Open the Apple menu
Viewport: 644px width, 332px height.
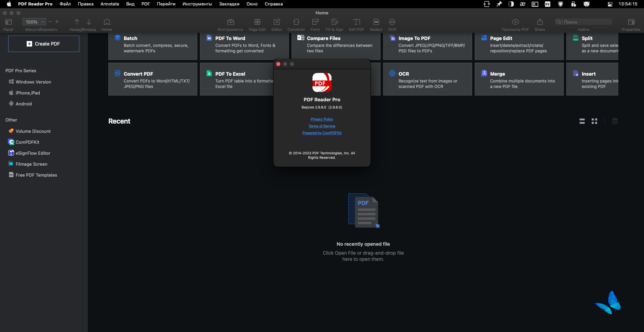coord(9,4)
